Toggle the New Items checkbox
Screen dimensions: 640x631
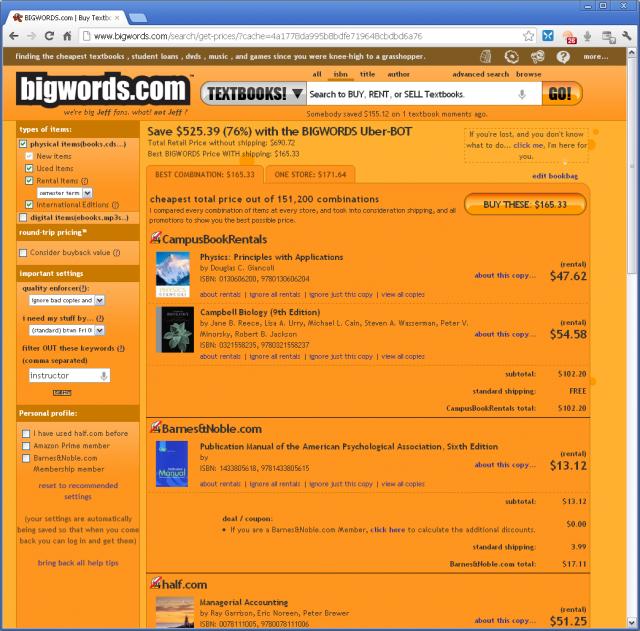pos(29,156)
